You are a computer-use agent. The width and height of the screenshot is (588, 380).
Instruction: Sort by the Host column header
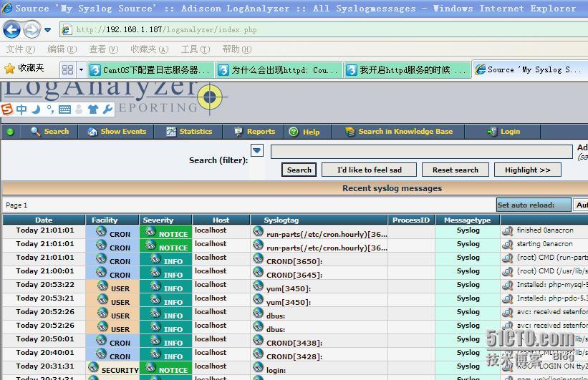pos(221,220)
